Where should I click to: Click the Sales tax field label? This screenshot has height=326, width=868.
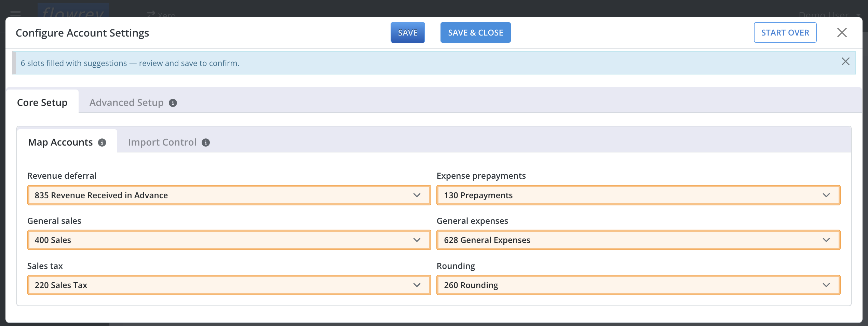[x=45, y=266]
